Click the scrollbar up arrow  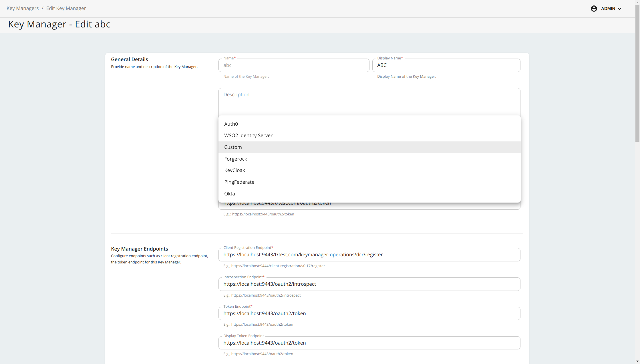(x=637, y=2)
